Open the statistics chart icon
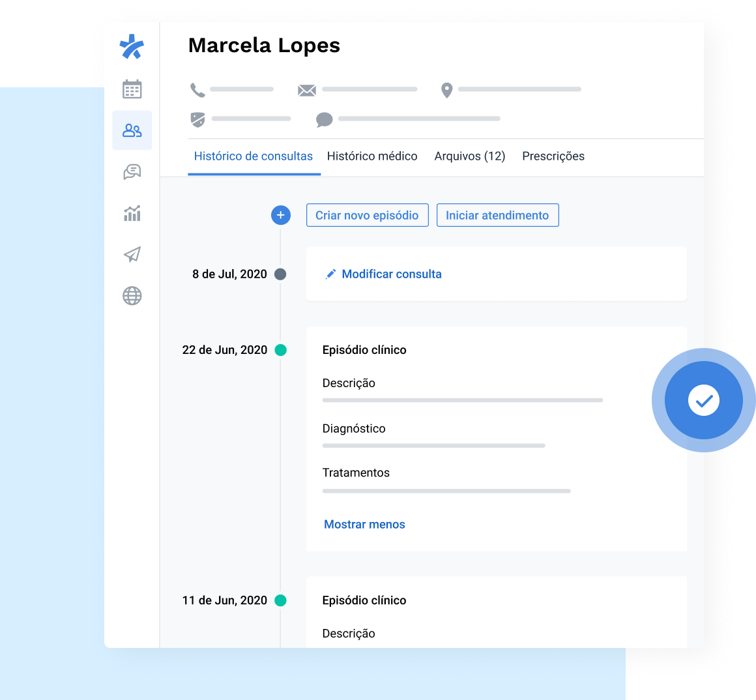756x700 pixels. (132, 213)
